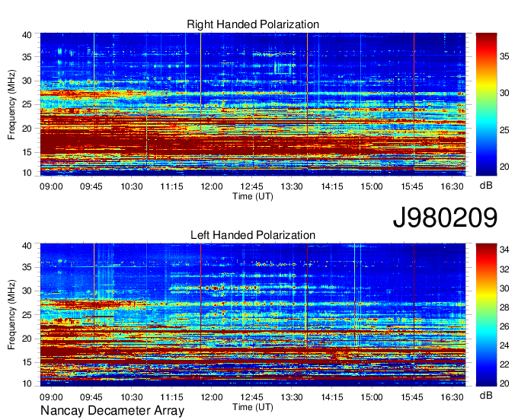
Task: Click the Frequency (MHz) axis label of Left Handed plot
Action: 11,315
